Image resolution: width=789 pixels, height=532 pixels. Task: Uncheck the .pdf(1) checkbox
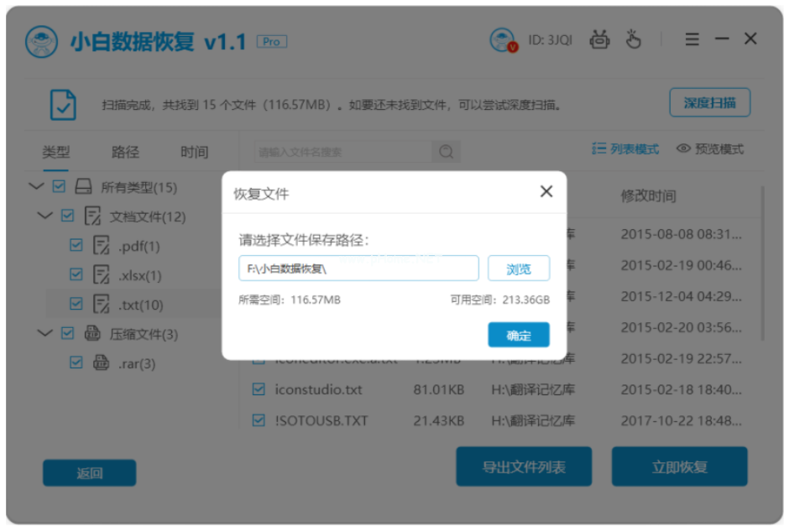(76, 246)
